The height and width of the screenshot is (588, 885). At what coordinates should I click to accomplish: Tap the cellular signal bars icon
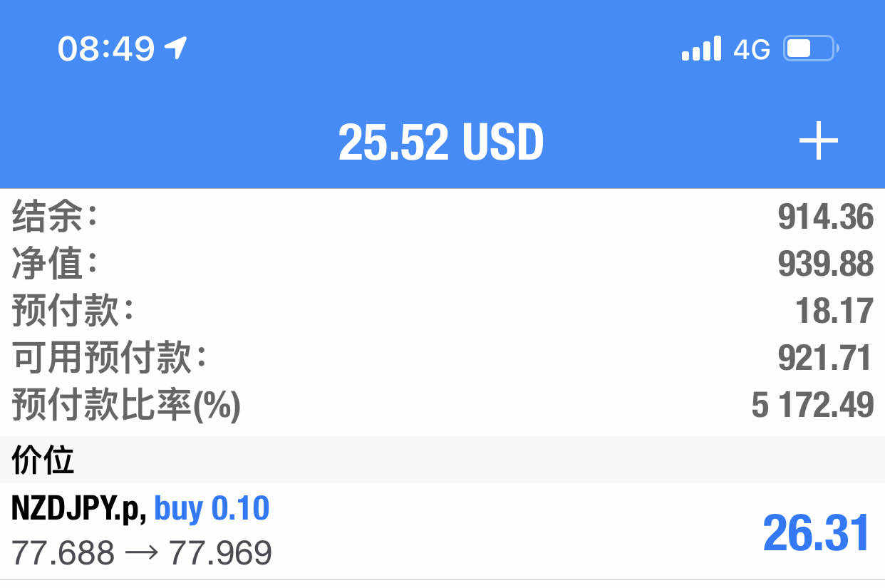[701, 48]
